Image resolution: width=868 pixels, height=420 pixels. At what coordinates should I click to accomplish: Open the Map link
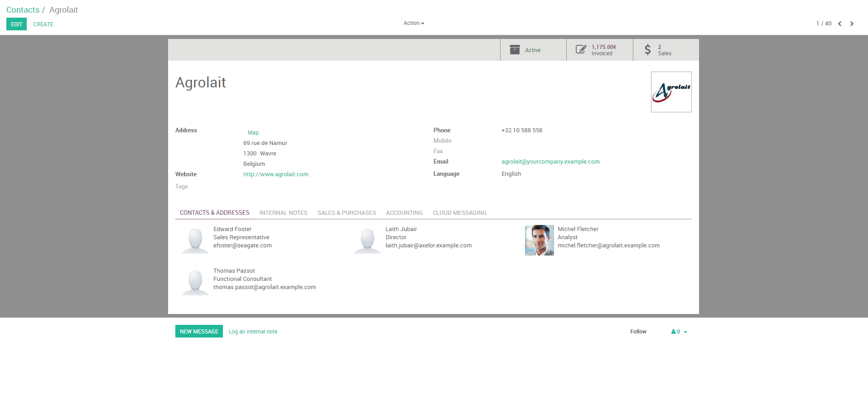(253, 133)
